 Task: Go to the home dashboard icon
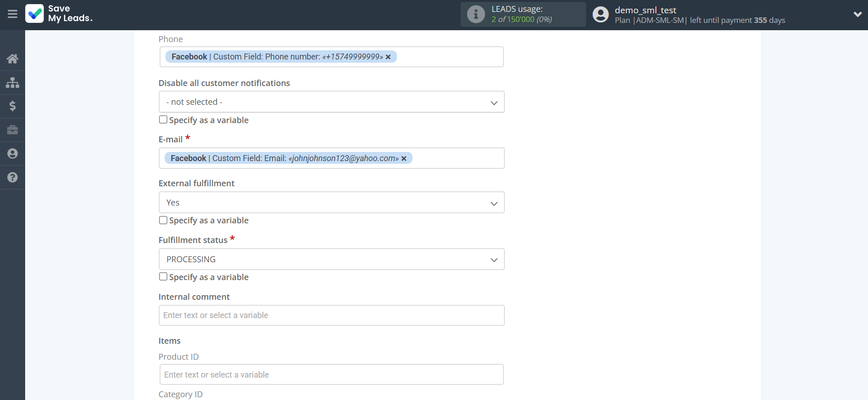click(x=12, y=59)
